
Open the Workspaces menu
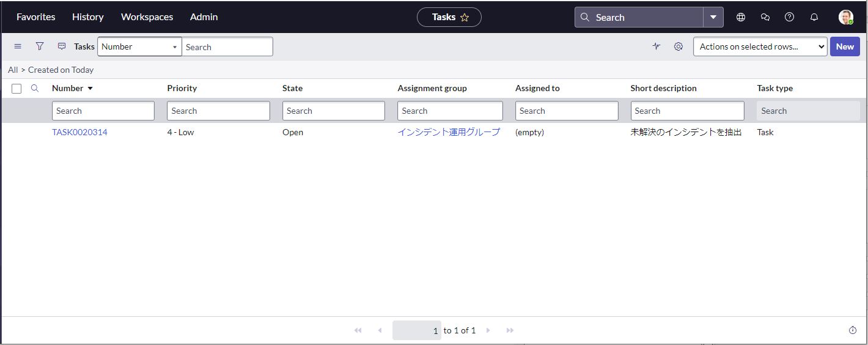point(147,17)
